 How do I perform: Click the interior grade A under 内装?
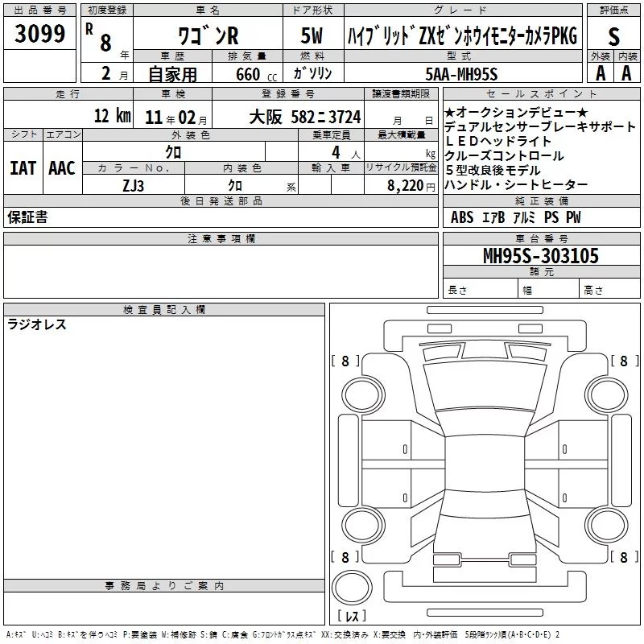point(626,72)
